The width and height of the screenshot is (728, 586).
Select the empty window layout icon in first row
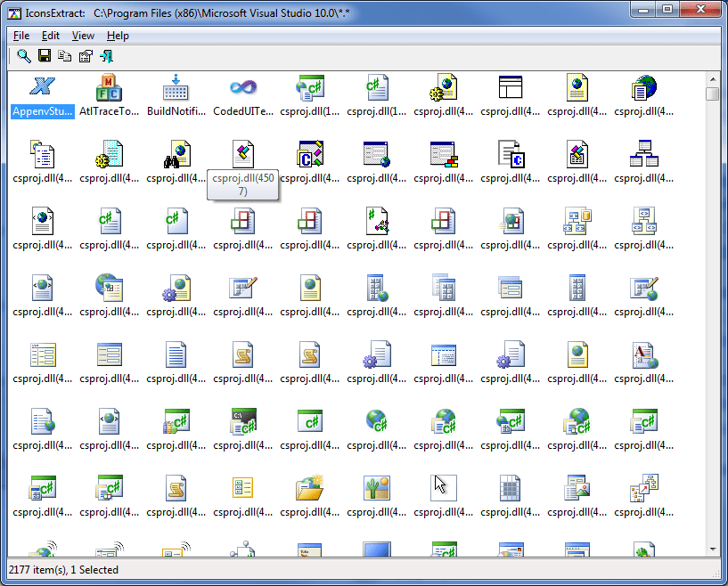511,87
